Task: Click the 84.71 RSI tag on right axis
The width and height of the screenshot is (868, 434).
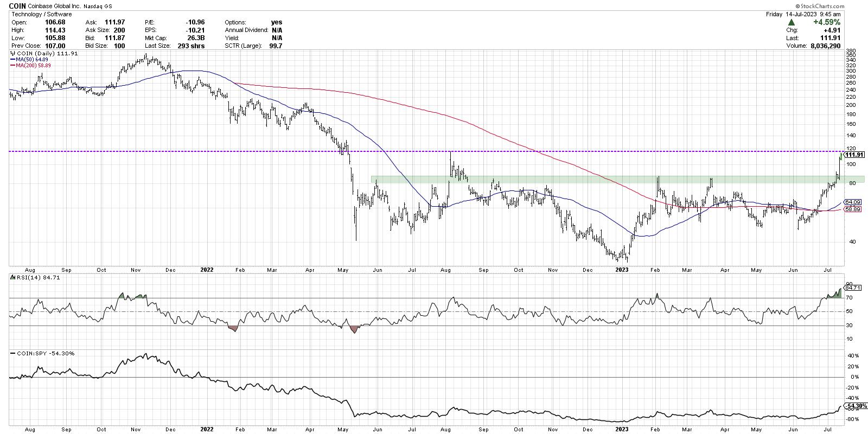Action: [x=853, y=288]
